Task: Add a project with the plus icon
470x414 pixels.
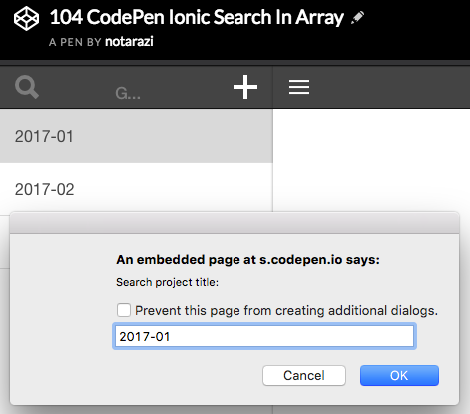Action: tap(245, 87)
